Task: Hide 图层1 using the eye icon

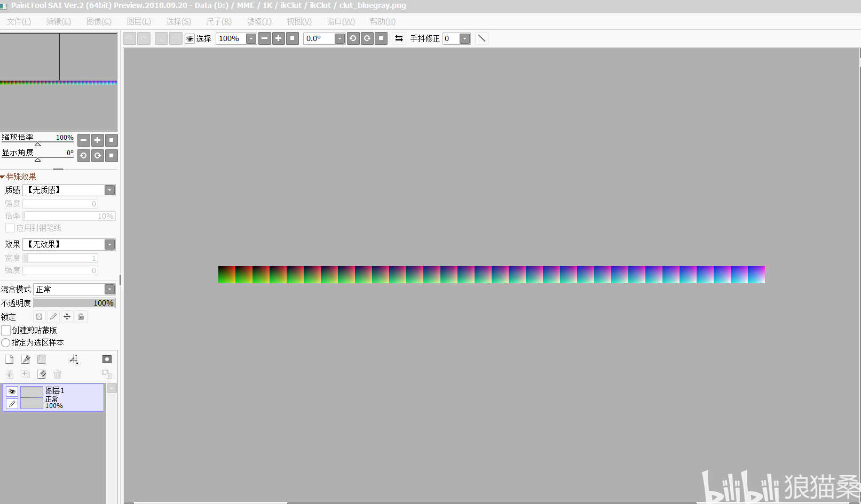Action: tap(12, 391)
